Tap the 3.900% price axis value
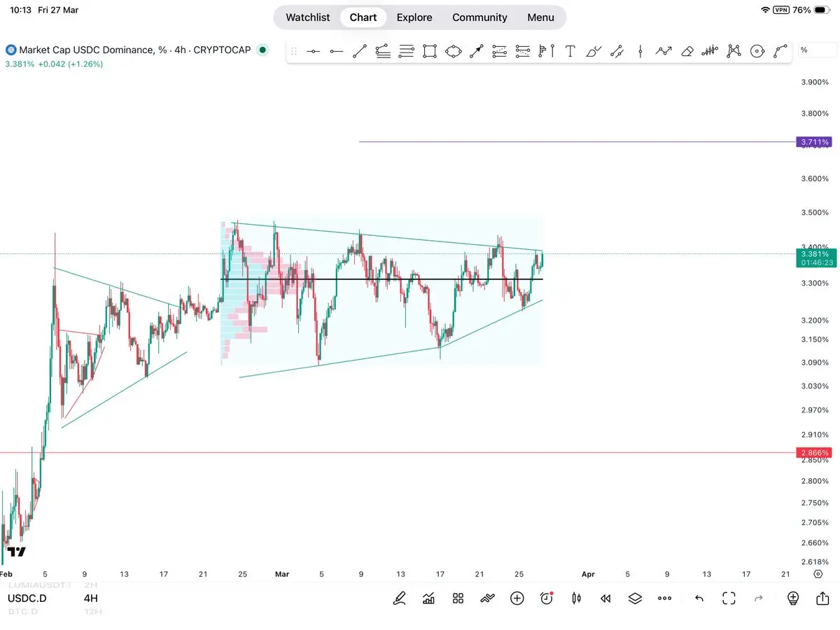Image resolution: width=840 pixels, height=630 pixels. [x=815, y=83]
